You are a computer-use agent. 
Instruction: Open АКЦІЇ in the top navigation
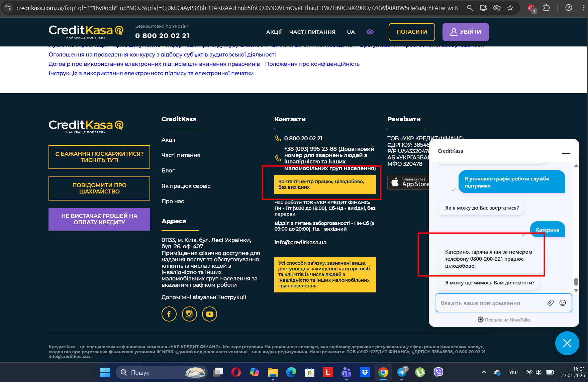[x=274, y=32]
